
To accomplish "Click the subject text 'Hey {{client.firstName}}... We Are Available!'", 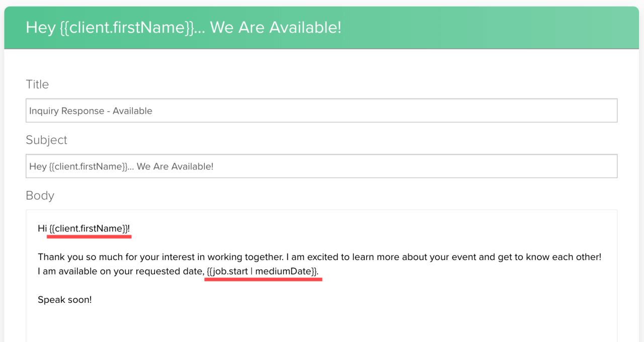I will pos(121,166).
